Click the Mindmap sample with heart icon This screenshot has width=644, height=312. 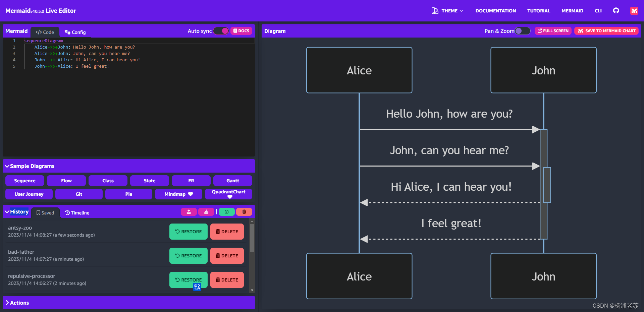click(178, 194)
